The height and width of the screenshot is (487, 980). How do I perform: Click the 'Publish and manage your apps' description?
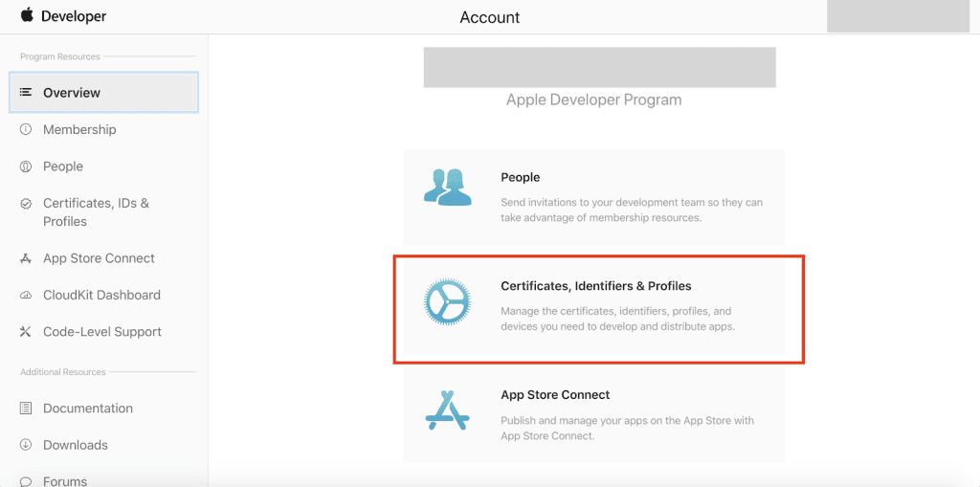[x=628, y=428]
